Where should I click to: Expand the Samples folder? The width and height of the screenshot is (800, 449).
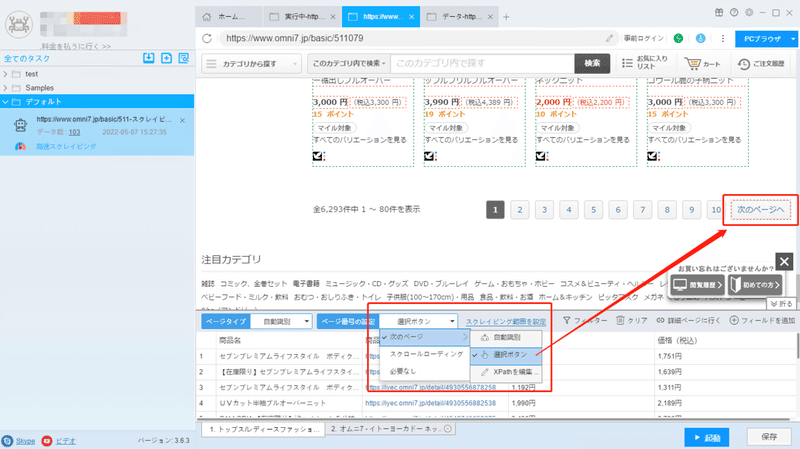coord(6,88)
